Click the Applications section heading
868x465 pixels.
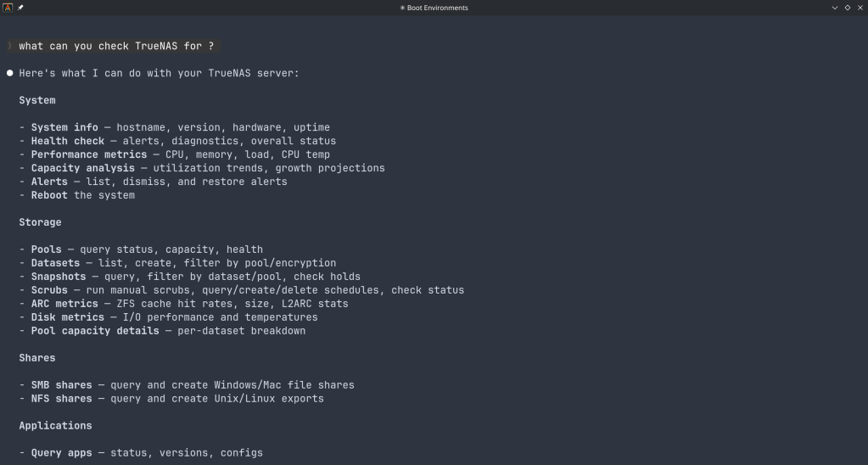pyautogui.click(x=56, y=426)
